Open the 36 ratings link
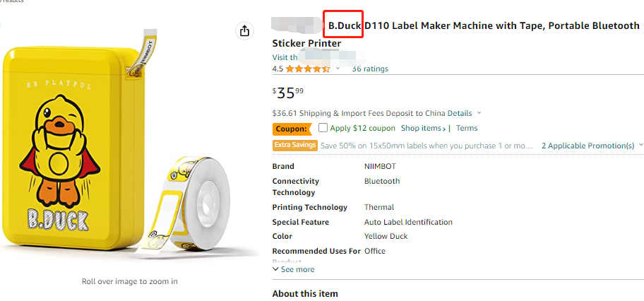This screenshot has width=644, height=301. pyautogui.click(x=370, y=69)
